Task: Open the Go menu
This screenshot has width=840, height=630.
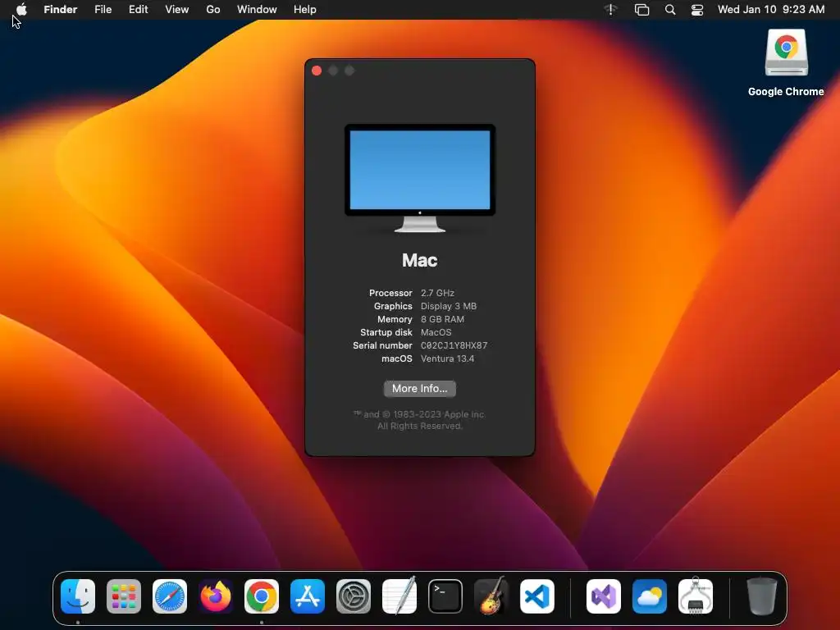Action: coord(213,9)
